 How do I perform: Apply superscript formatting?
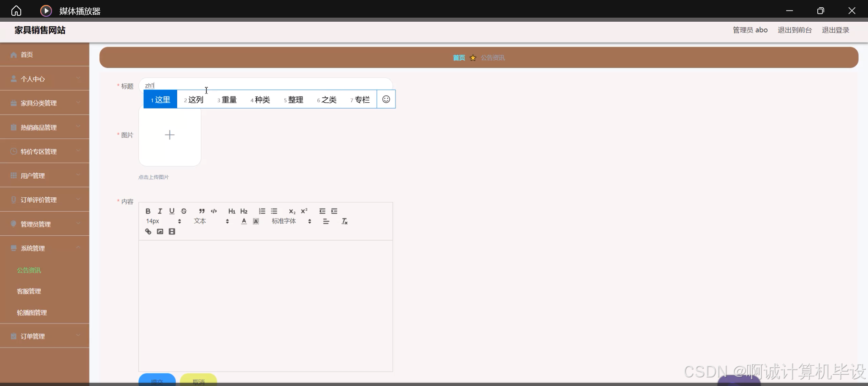pos(304,211)
